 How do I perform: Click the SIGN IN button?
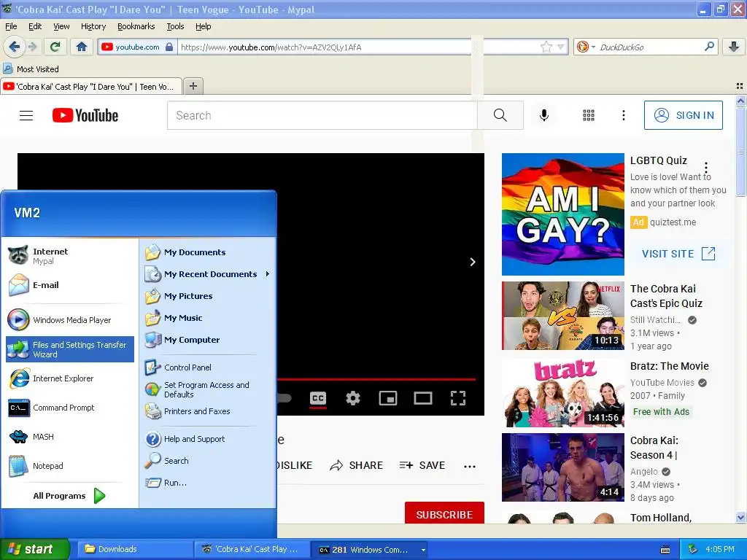pos(683,115)
